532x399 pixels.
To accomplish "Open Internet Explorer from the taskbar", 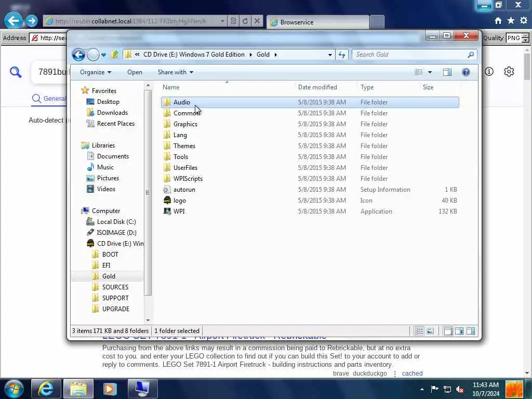I will (x=46, y=389).
